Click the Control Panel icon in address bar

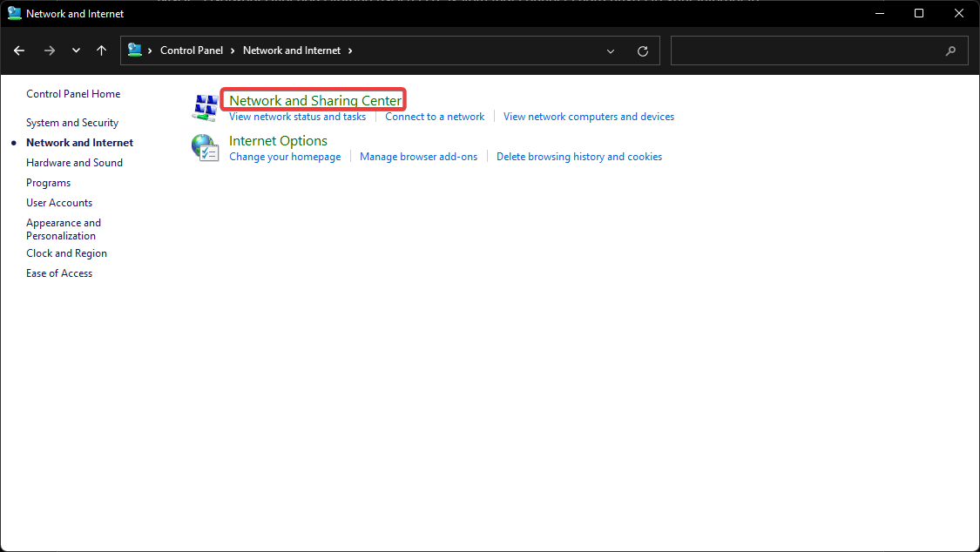(136, 50)
